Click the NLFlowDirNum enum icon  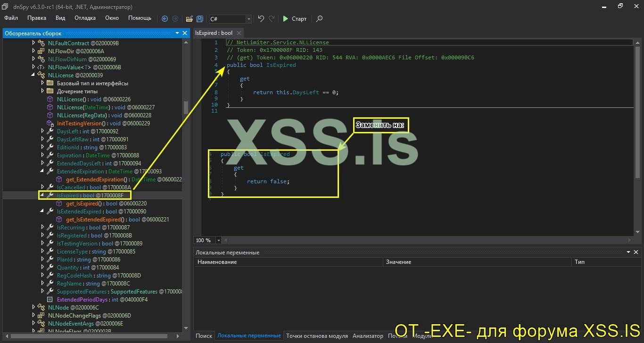point(41,59)
